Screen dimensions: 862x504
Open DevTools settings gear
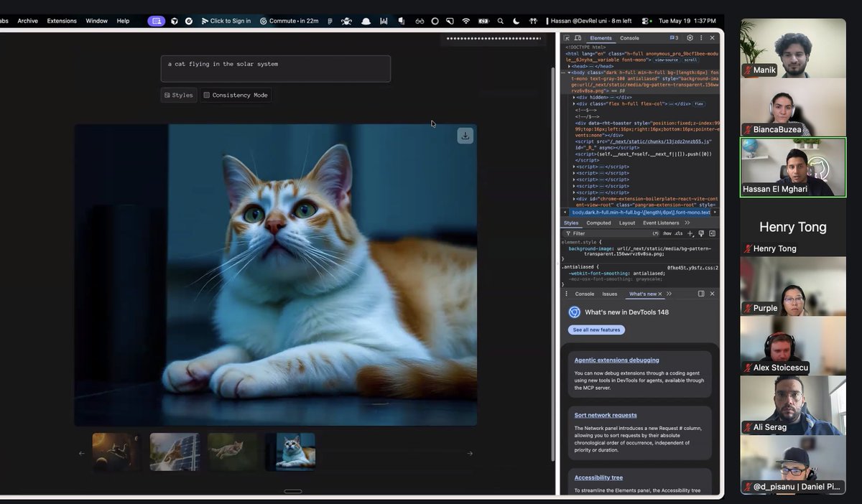point(690,38)
